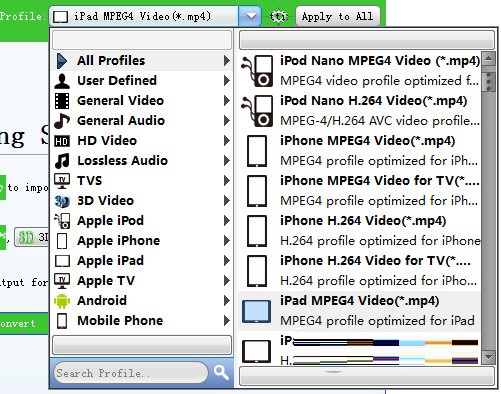Click the scrollbar up arrow
The image size is (501, 394).
point(489,60)
